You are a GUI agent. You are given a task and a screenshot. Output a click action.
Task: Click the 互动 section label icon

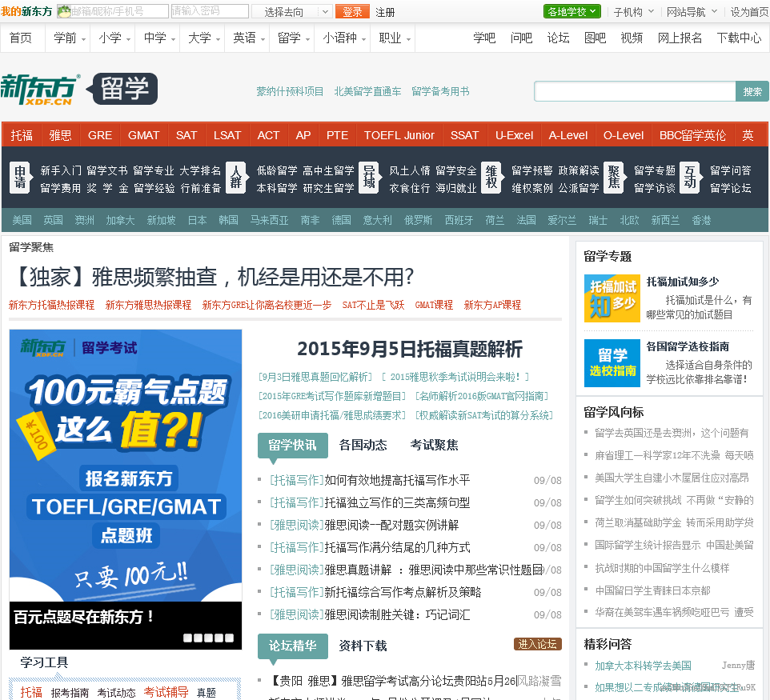tap(690, 178)
